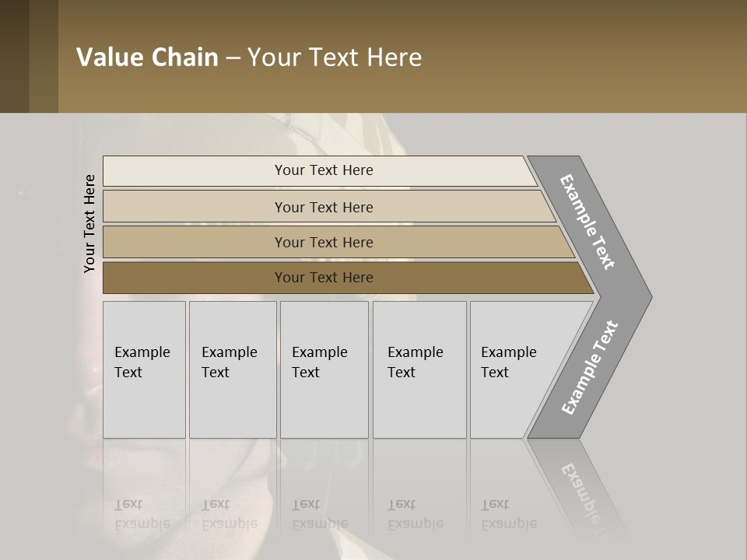
Task: Click "Your Text Here" in the slide title
Action: pyautogui.click(x=335, y=58)
